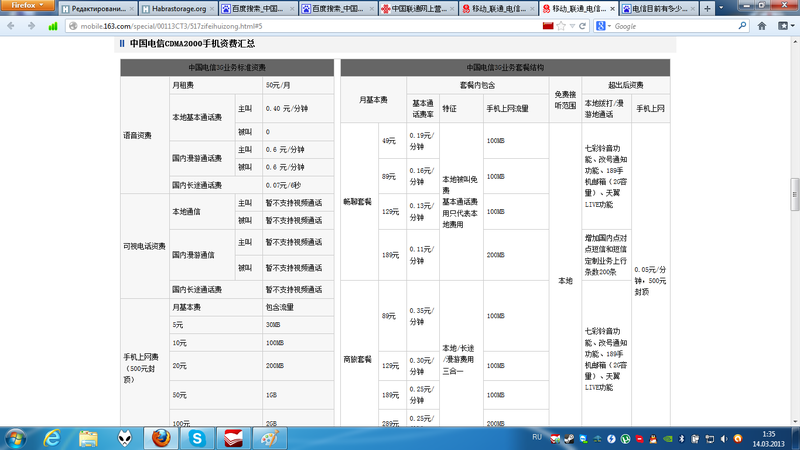Click the vertical page scrollbar thumb
The width and height of the screenshot is (800, 450).
tap(794, 194)
